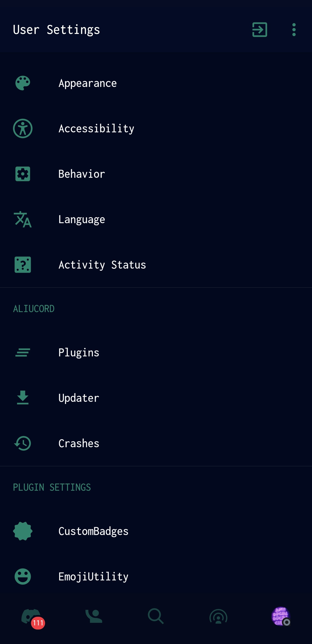Open CustomBadges plugin settings
This screenshot has width=312, height=644.
coord(93,531)
